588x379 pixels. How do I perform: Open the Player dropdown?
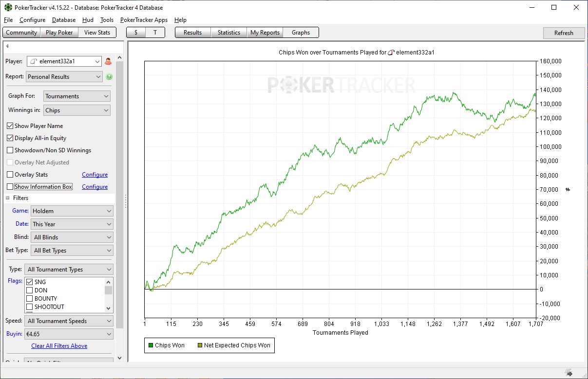[x=64, y=61]
